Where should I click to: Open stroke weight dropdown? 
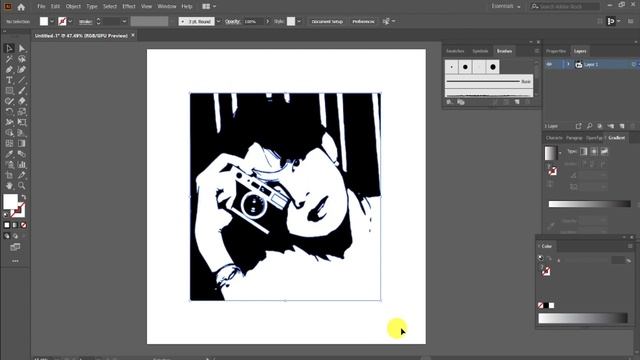point(124,21)
